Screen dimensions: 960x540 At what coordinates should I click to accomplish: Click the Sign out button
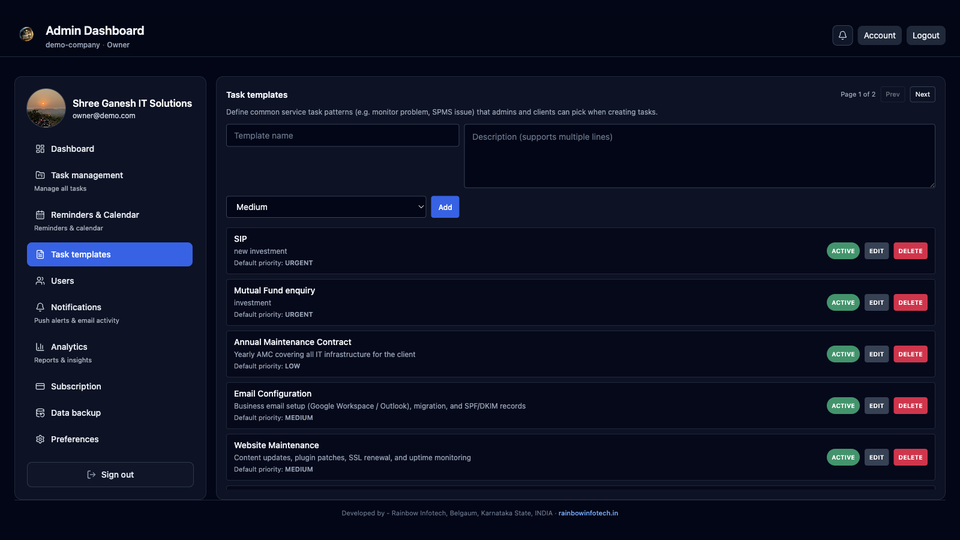(110, 474)
